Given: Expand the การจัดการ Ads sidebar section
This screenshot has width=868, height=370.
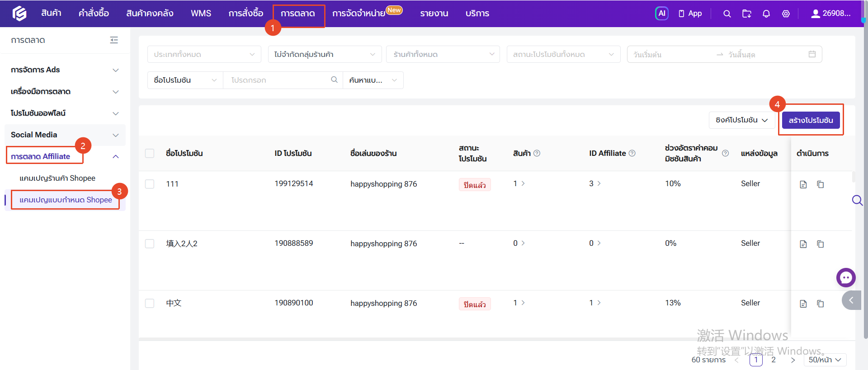Looking at the screenshot, I should pyautogui.click(x=65, y=70).
